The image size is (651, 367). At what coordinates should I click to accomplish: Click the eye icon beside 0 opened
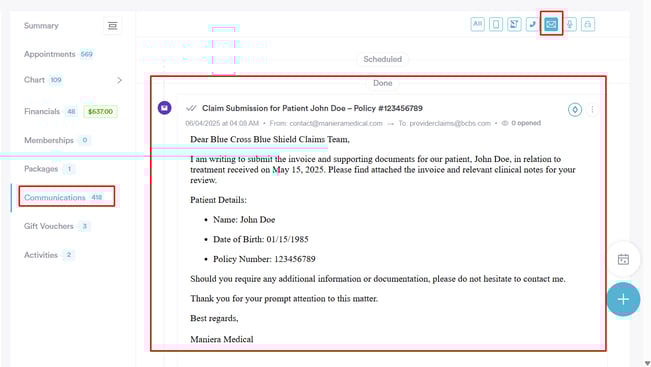(x=505, y=123)
